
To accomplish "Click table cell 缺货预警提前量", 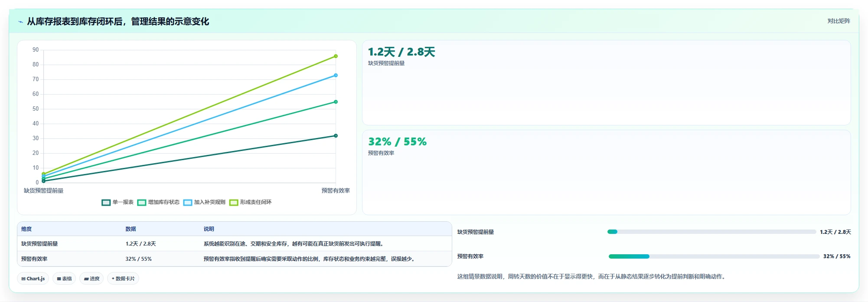I will (x=39, y=244).
